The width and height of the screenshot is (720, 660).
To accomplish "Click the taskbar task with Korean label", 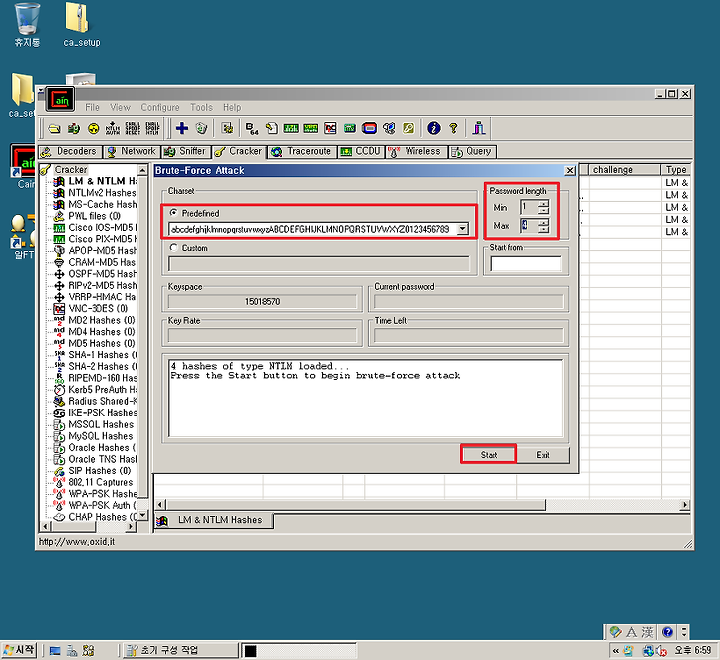I will point(180,650).
